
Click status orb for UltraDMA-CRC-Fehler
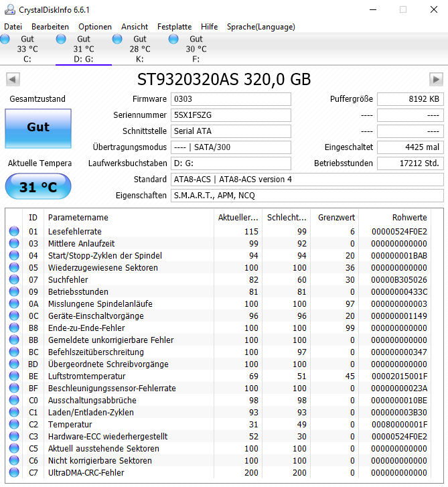tap(14, 473)
